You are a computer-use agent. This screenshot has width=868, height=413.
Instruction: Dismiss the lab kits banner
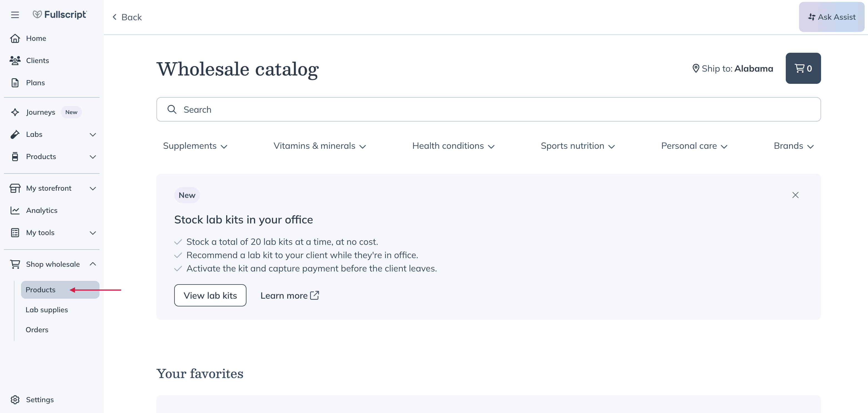795,195
